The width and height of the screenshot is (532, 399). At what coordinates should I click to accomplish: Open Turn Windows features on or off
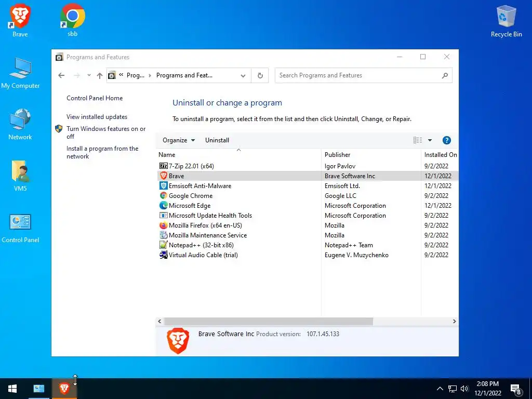(106, 132)
